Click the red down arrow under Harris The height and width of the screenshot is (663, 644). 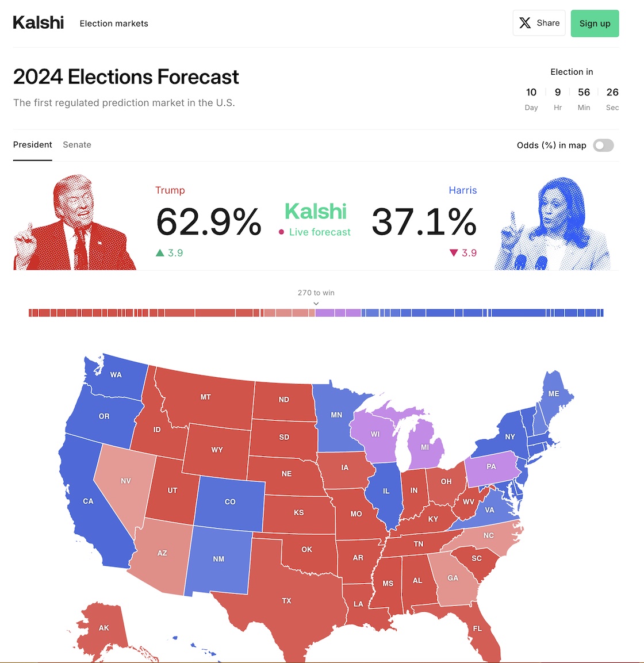[454, 253]
